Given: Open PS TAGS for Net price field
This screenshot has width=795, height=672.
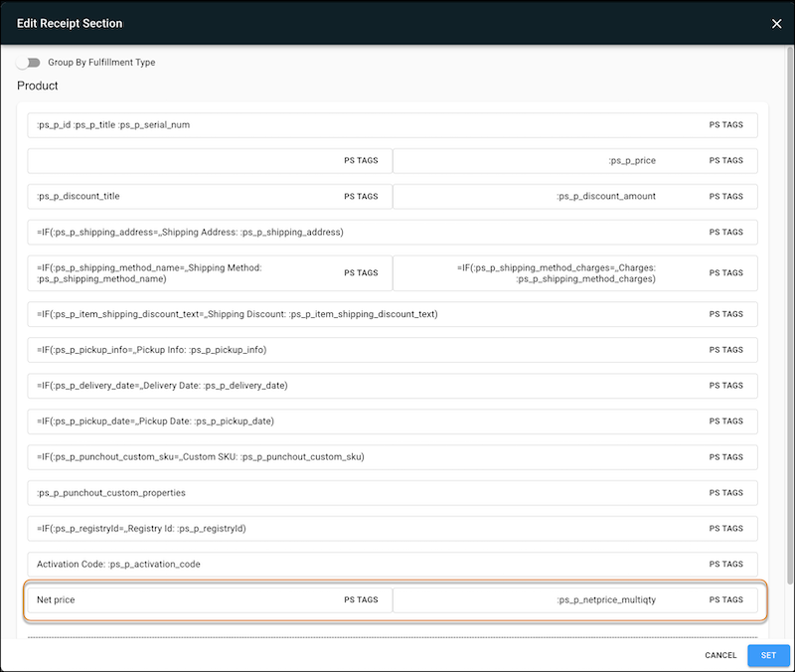Looking at the screenshot, I should [361, 599].
